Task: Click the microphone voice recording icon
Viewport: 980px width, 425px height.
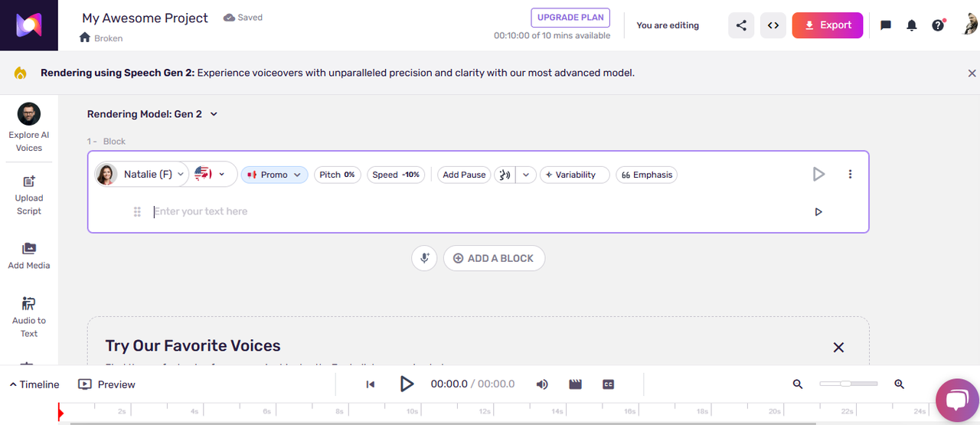Action: coord(424,258)
